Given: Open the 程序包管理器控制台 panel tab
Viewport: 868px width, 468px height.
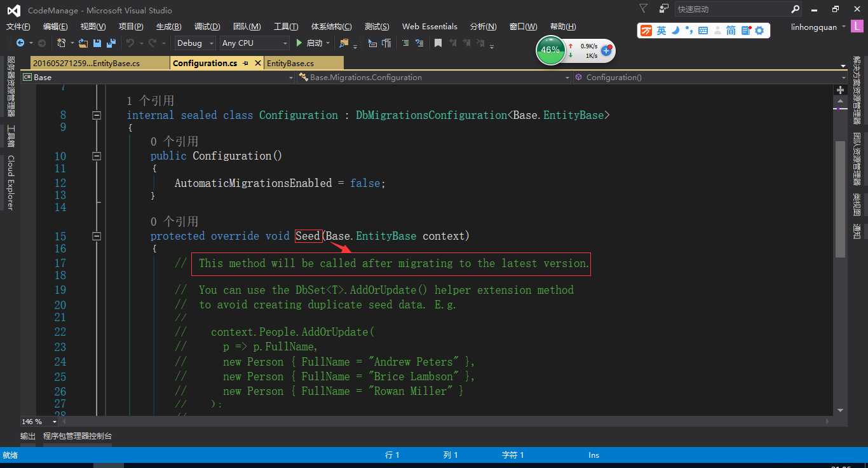Looking at the screenshot, I should coord(78,436).
